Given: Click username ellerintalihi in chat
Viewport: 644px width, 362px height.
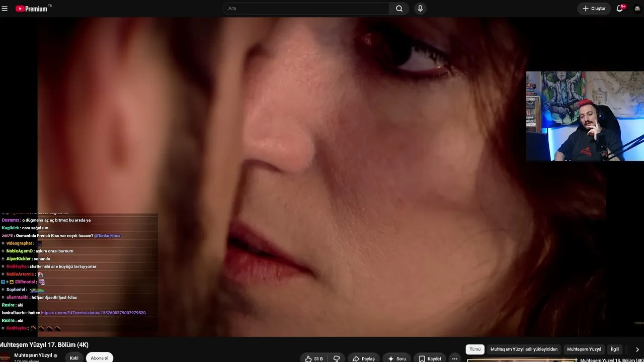Looking at the screenshot, I should 18,298.
